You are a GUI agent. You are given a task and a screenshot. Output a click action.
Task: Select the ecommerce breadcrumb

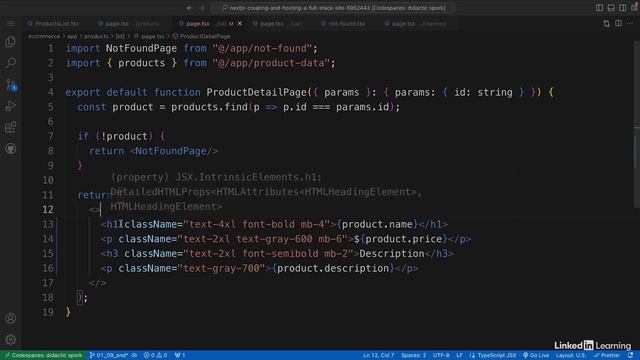click(x=44, y=36)
